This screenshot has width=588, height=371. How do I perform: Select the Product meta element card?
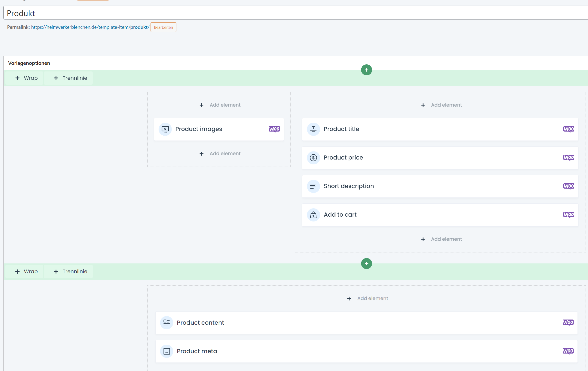point(366,351)
